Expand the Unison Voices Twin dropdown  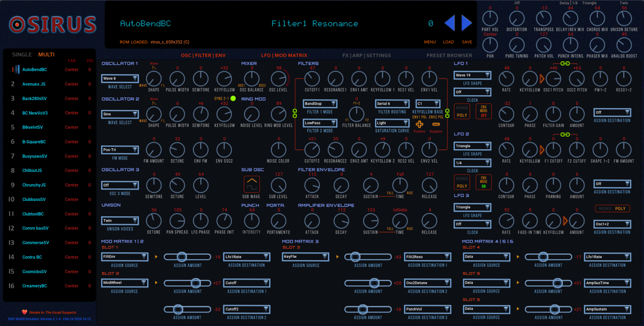point(120,221)
